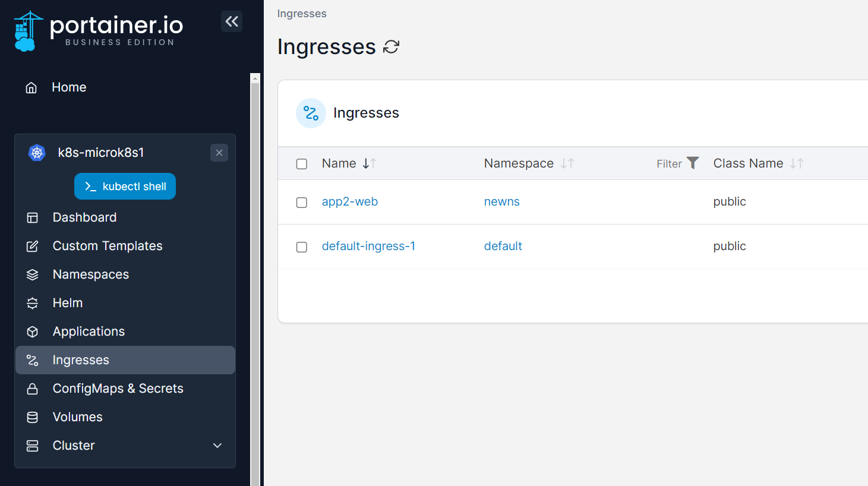The image size is (868, 486).
Task: Click the Portainer.io logo
Action: point(99,31)
